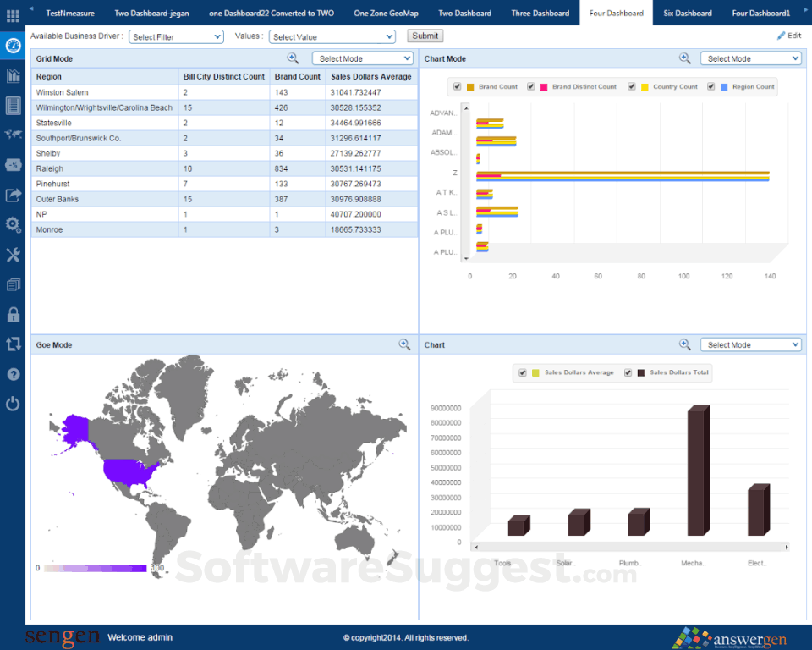The width and height of the screenshot is (812, 650).
Task: Open the bar chart reports sidebar icon
Action: tap(13, 75)
